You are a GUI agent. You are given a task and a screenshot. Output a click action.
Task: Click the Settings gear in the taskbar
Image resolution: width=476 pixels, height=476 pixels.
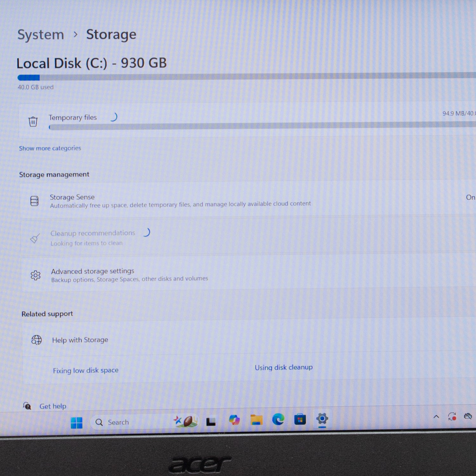(322, 419)
